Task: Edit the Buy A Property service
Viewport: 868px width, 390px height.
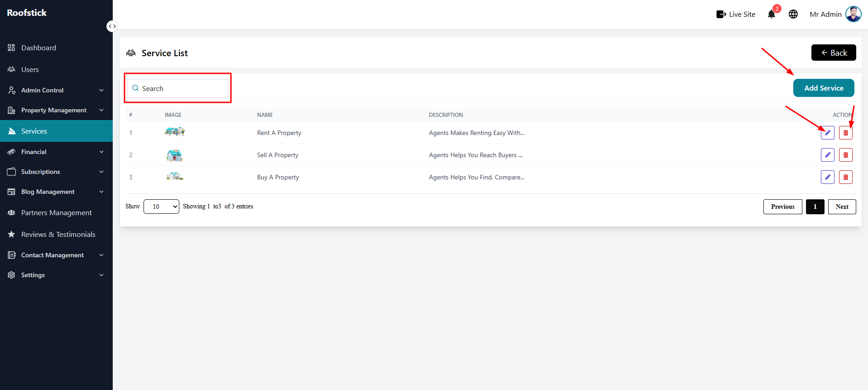Action: click(x=827, y=177)
